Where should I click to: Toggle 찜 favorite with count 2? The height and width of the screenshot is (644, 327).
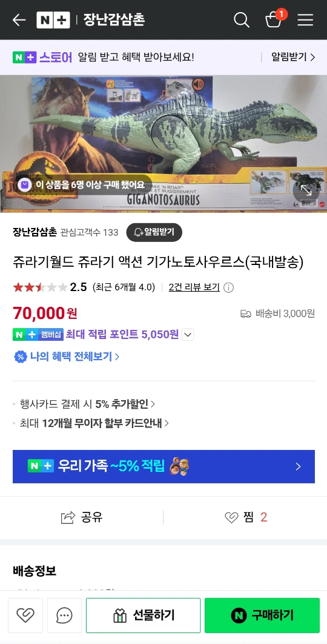(x=246, y=517)
